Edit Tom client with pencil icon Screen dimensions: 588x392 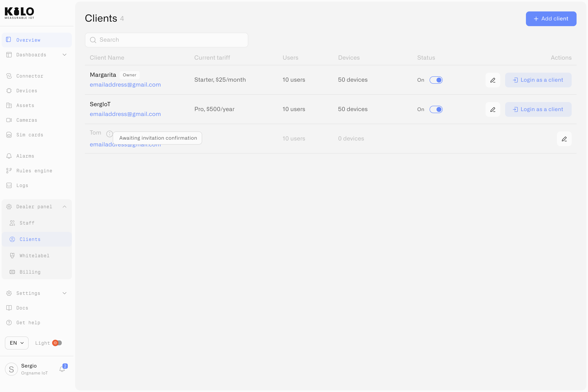(564, 139)
